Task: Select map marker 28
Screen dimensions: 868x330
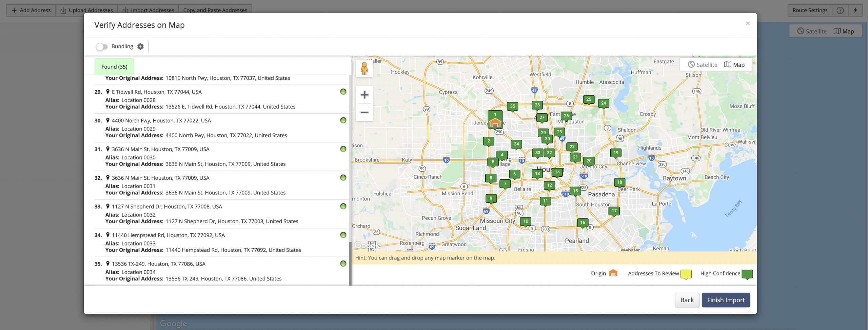Action: click(537, 105)
